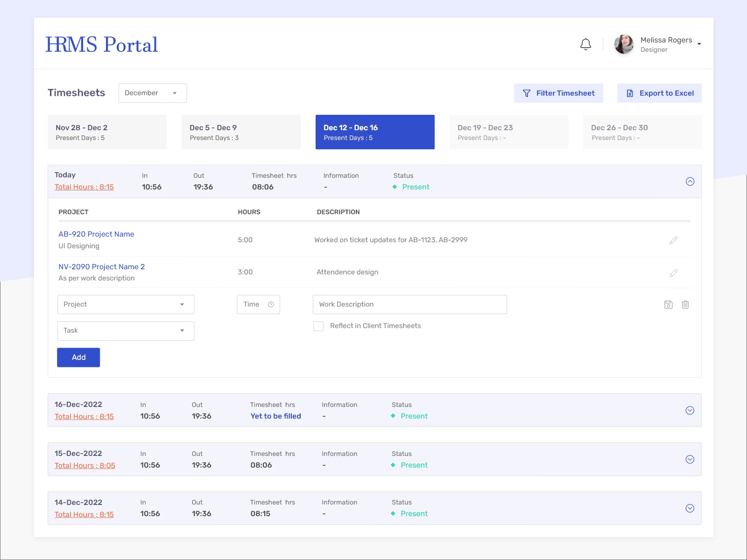Delete the new entry using the trash icon
Screen dimensions: 747x560
(685, 304)
